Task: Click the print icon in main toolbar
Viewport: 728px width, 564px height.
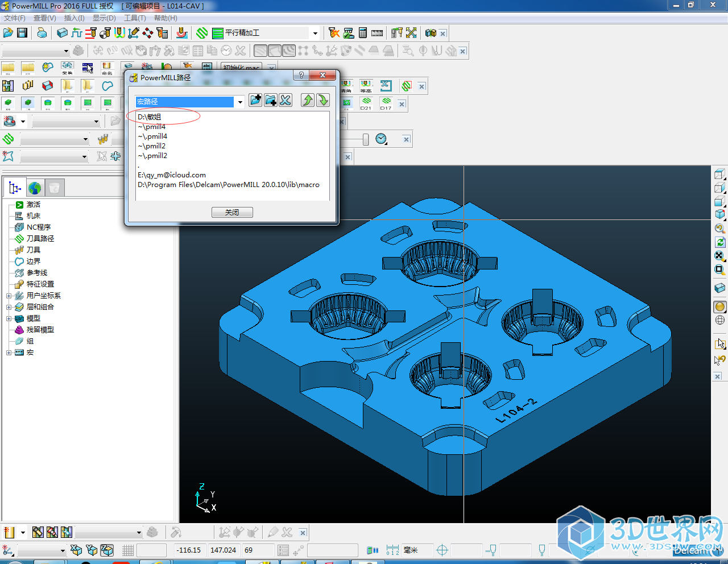Action: coord(42,33)
